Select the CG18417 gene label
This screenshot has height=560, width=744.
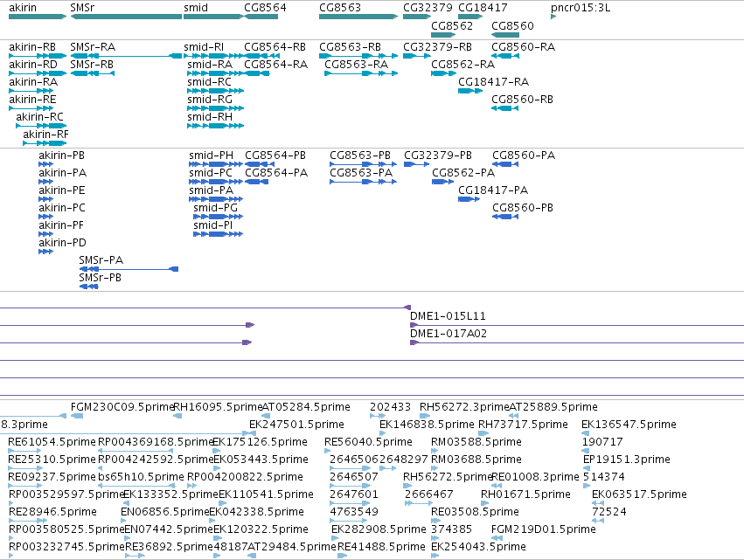click(483, 8)
